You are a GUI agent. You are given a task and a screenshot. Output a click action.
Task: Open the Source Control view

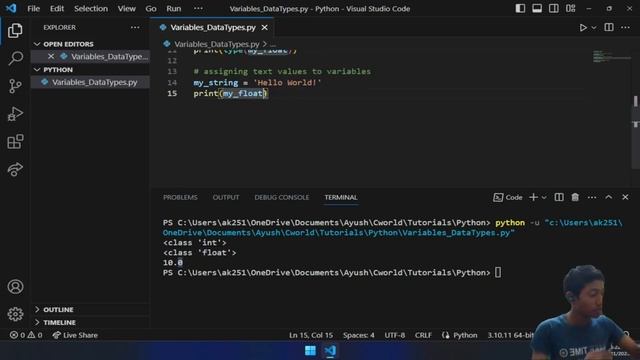[x=15, y=86]
